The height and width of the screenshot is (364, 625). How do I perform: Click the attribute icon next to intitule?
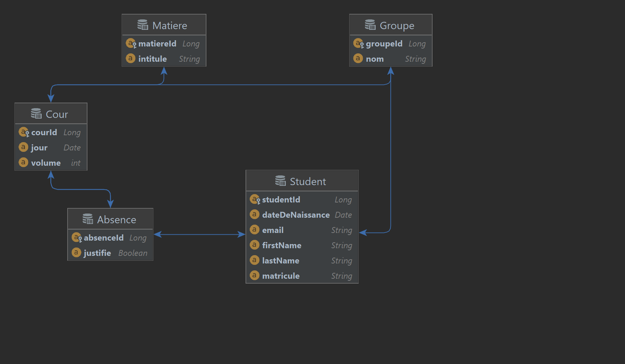click(x=130, y=58)
